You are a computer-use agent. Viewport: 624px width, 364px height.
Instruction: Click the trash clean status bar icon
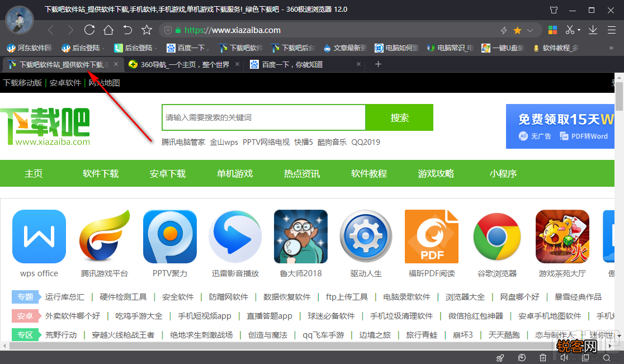(x=543, y=358)
